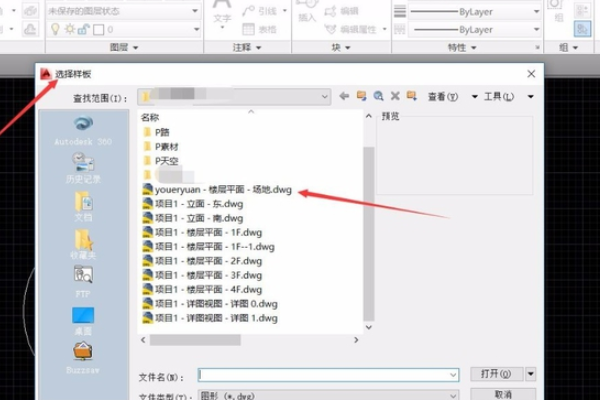
Task: Open the 文档 documents location
Action: (83, 206)
